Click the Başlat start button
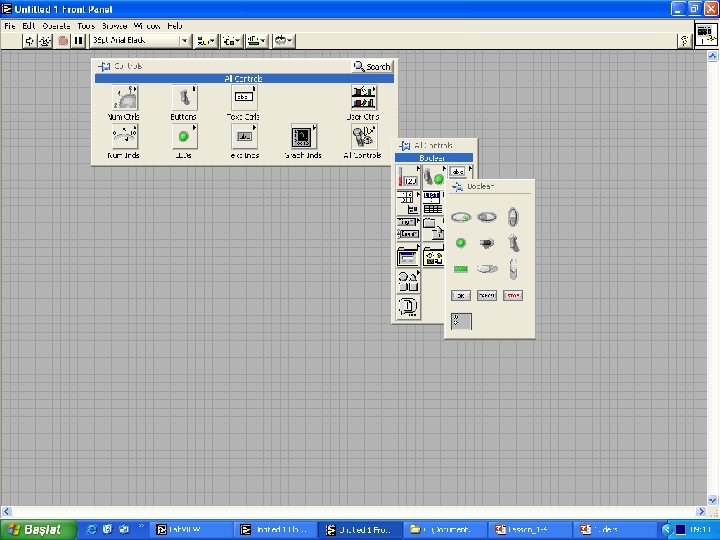Viewport: 720px width, 540px height. 38,530
